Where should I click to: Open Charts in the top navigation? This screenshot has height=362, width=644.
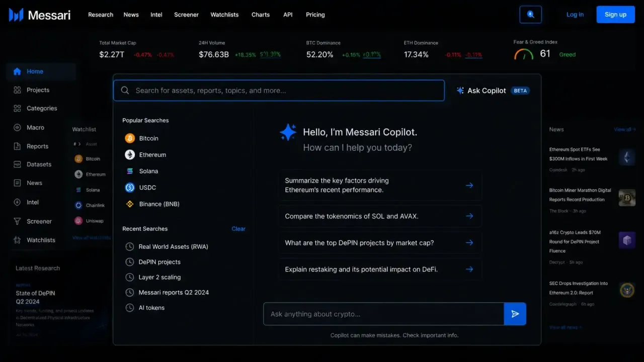pyautogui.click(x=261, y=15)
